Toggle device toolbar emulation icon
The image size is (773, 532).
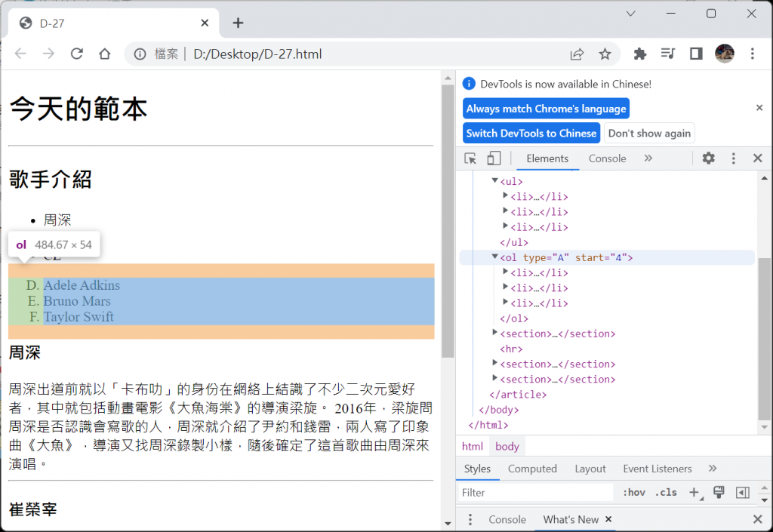click(494, 158)
